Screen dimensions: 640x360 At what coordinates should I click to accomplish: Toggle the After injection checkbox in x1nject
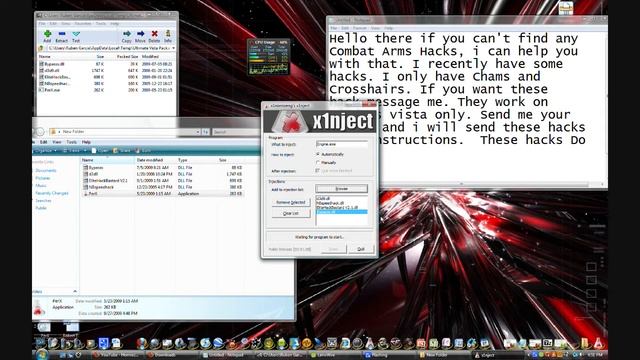tap(318, 171)
